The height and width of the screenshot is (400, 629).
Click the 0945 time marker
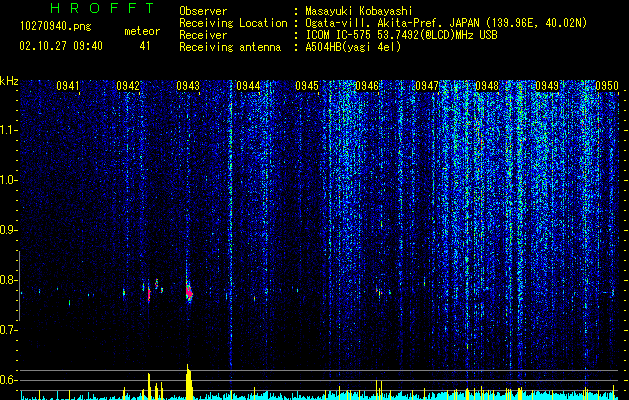click(307, 85)
